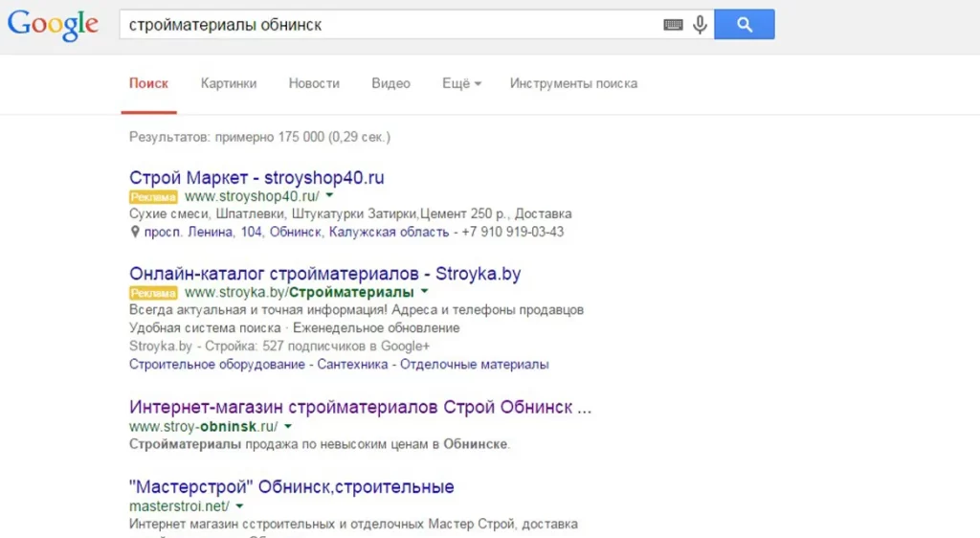Click the Google logo

click(x=53, y=25)
